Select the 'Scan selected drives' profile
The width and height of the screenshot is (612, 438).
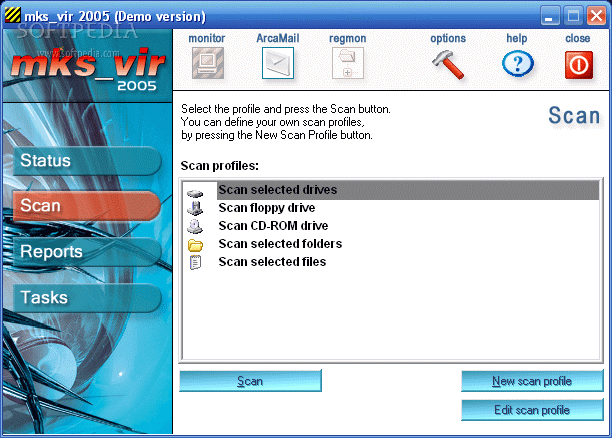(x=391, y=190)
